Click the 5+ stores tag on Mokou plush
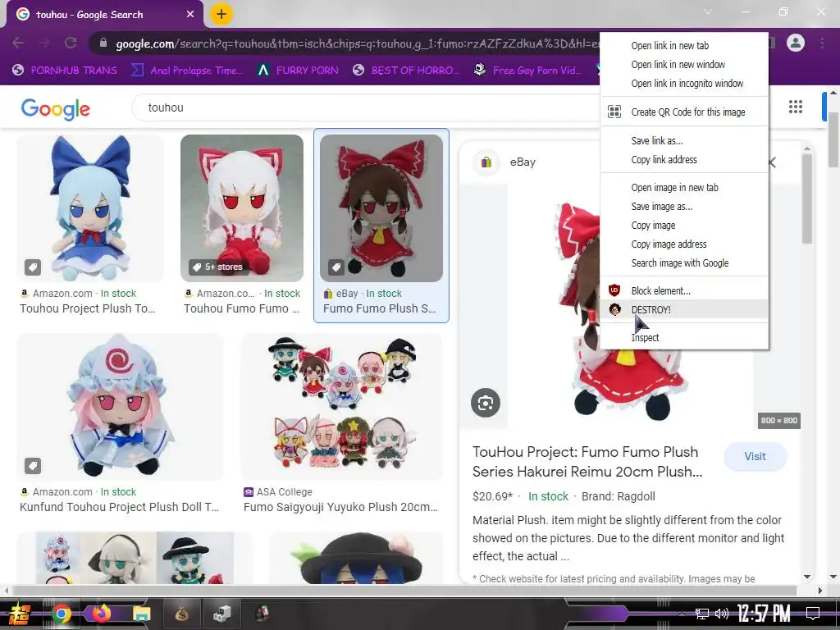 [x=217, y=267]
